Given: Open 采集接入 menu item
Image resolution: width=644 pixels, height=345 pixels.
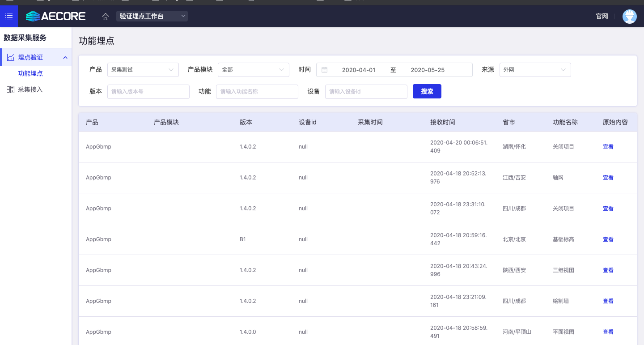Looking at the screenshot, I should tap(30, 89).
